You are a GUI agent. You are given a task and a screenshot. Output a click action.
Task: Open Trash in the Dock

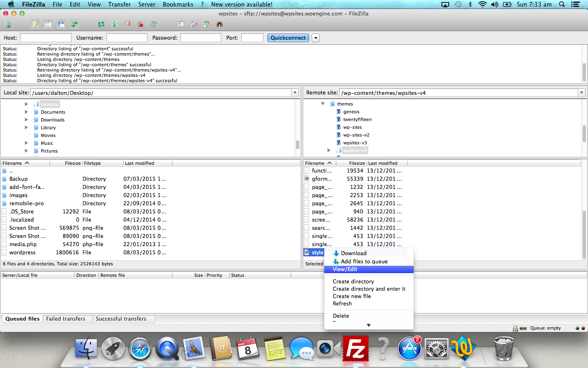[x=504, y=348]
